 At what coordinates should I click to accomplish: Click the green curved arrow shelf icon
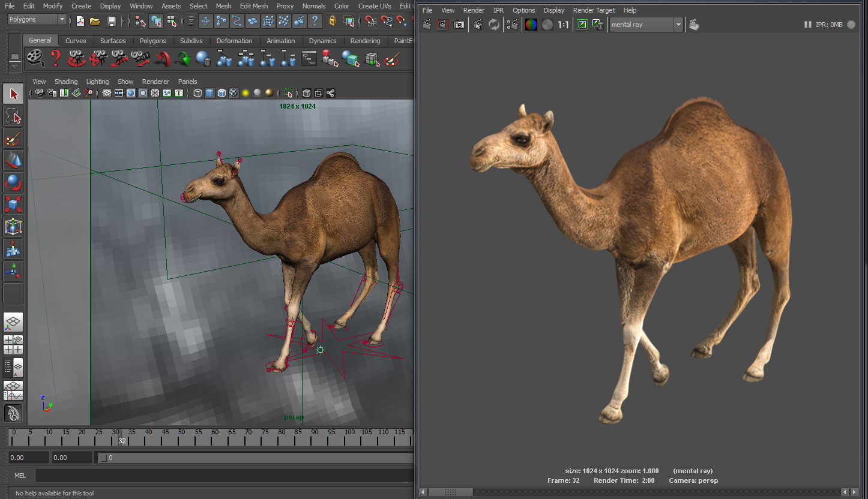coord(182,59)
